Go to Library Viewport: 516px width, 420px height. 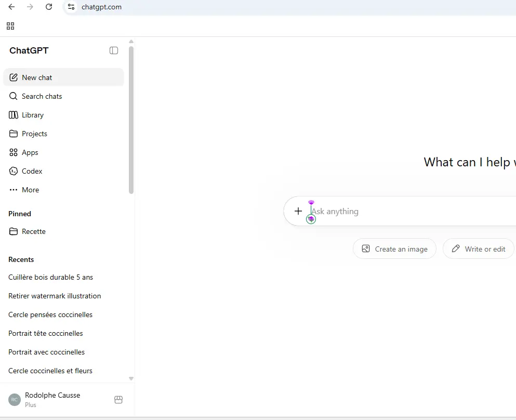63,115
